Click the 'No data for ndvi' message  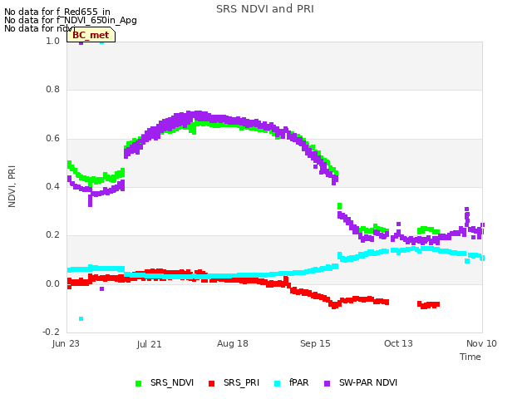[40, 28]
